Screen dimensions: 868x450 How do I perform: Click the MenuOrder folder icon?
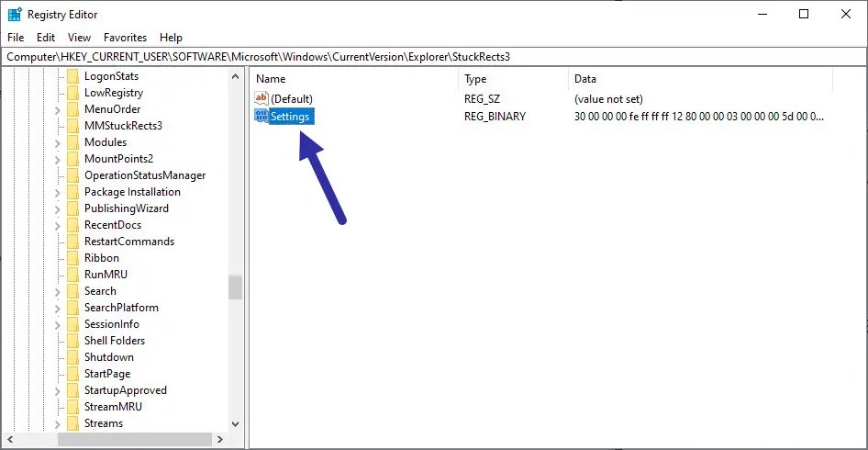pos(72,109)
